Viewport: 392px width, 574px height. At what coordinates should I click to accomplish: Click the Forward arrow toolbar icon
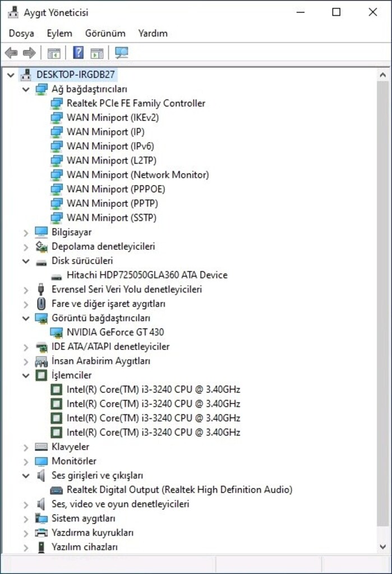click(x=29, y=53)
